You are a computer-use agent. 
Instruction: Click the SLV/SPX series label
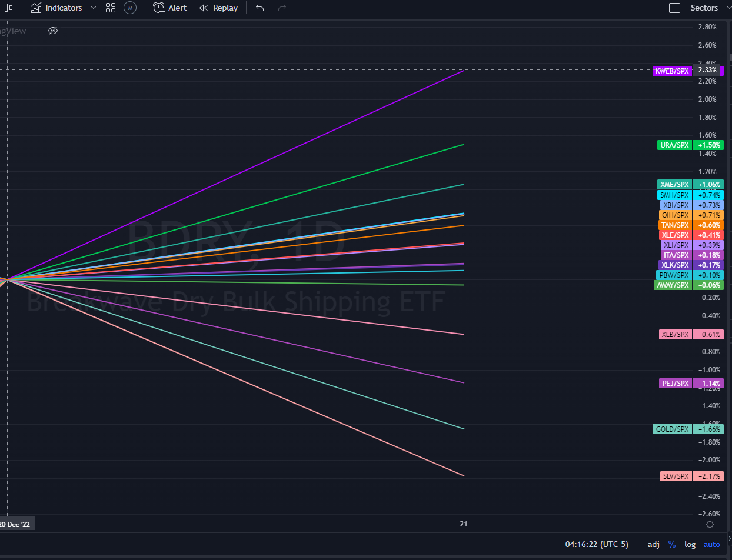tap(676, 476)
